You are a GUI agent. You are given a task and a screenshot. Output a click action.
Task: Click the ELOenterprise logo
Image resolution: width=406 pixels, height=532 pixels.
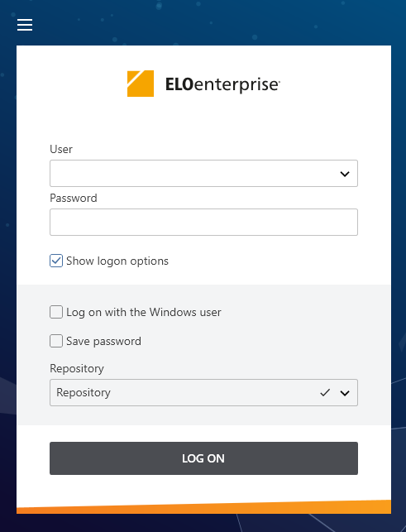tap(203, 84)
